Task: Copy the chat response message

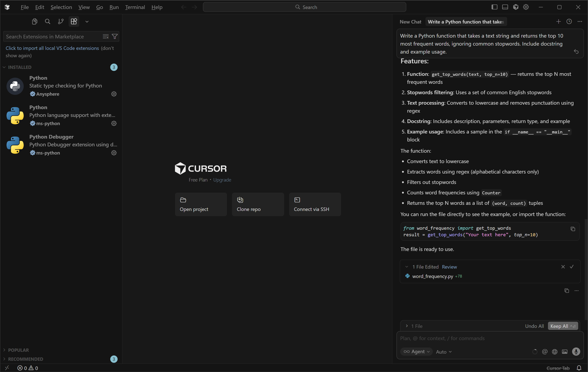Action: (567, 291)
